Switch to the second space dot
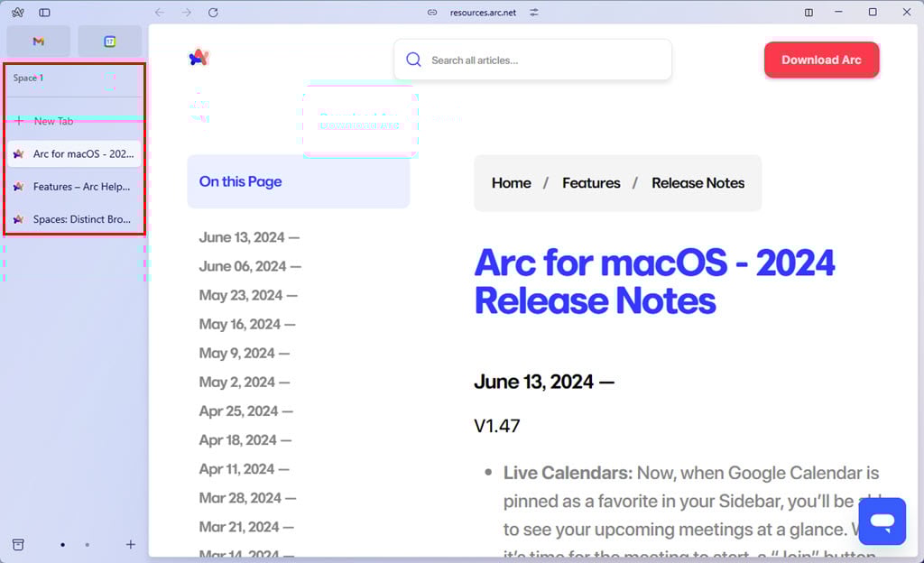This screenshot has width=924, height=563. [x=88, y=545]
